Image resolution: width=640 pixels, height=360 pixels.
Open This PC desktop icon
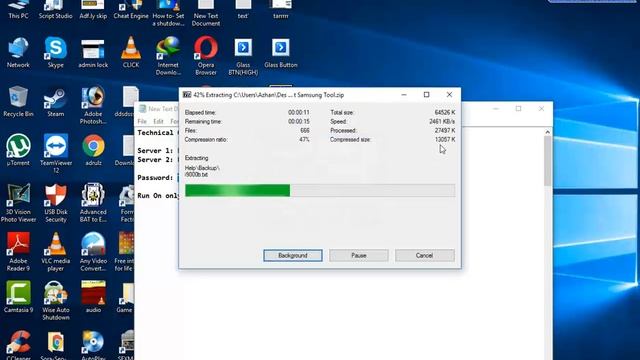pos(18,10)
